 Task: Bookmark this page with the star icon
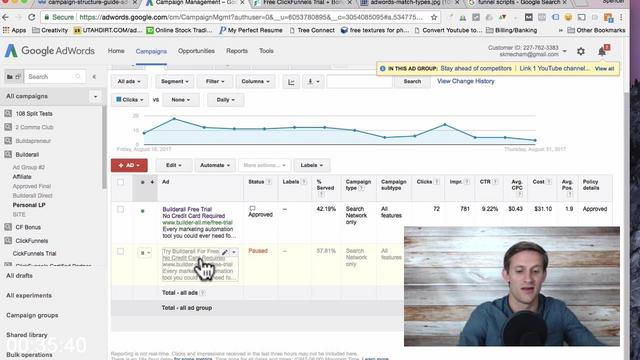coord(434,18)
